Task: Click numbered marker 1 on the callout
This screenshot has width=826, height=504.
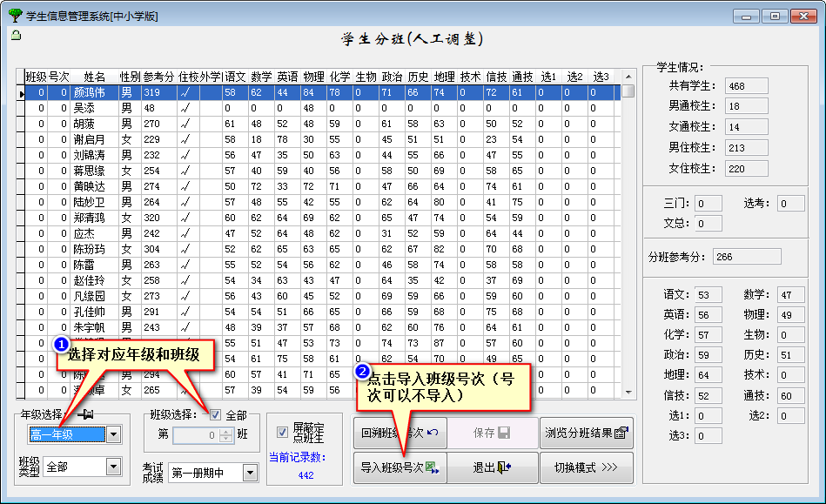Action: click(61, 345)
